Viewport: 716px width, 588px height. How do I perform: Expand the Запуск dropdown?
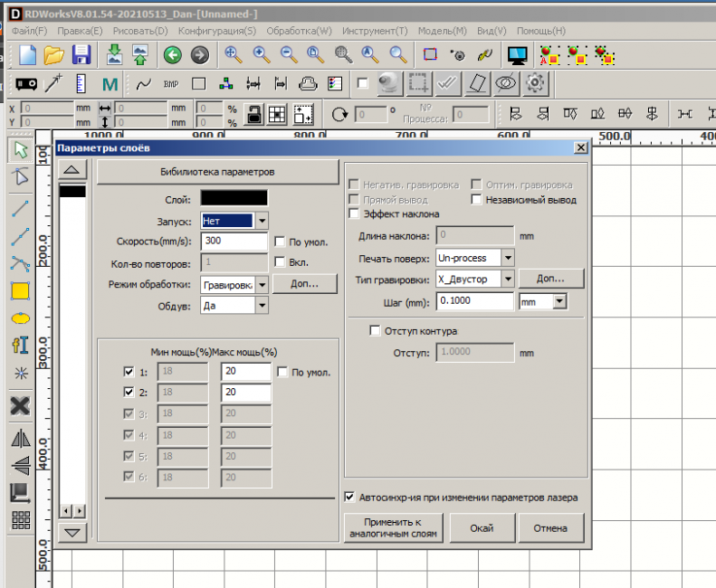(262, 220)
